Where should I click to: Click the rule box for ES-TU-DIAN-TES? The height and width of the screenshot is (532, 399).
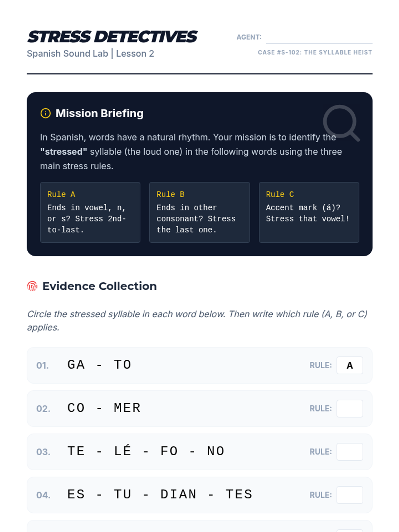pos(349,495)
